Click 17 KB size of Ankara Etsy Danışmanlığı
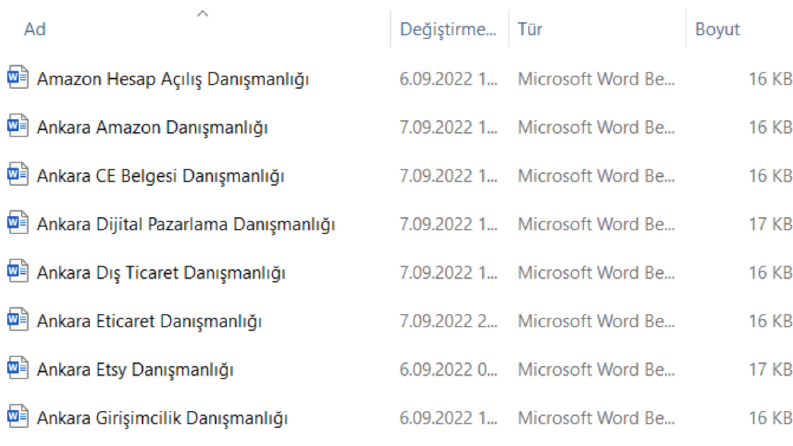Image resolution: width=793 pixels, height=446 pixels. click(x=770, y=370)
